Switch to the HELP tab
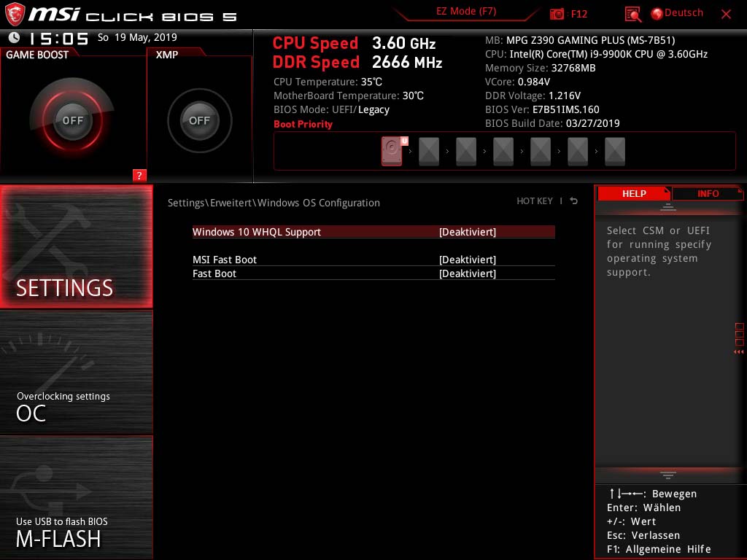 [x=634, y=193]
